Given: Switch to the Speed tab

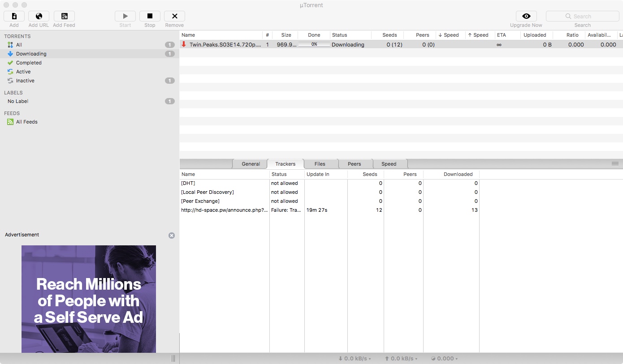Looking at the screenshot, I should coord(389,164).
